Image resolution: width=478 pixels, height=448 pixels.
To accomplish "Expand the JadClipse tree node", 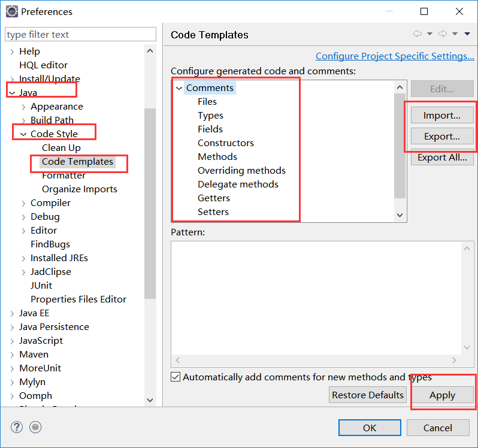I will click(x=23, y=272).
